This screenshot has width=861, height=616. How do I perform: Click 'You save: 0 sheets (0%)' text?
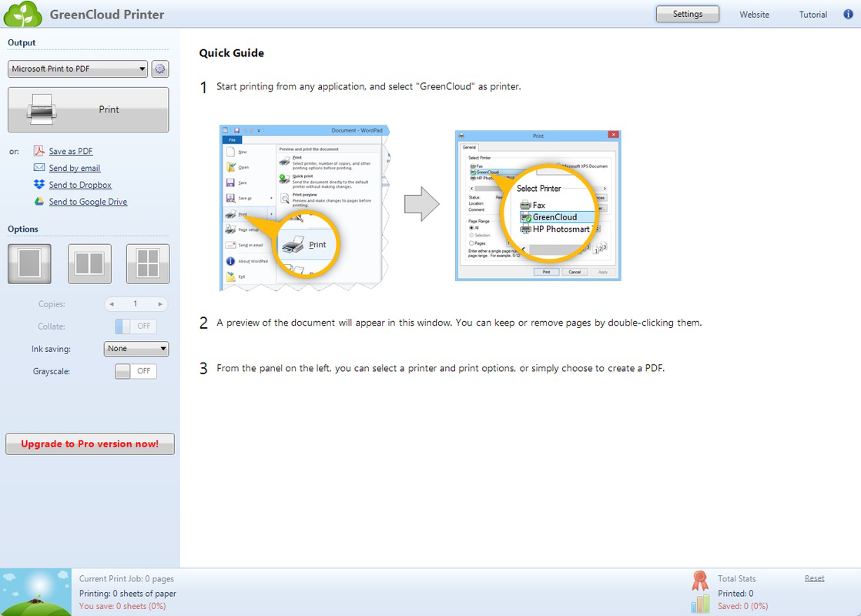tap(122, 606)
